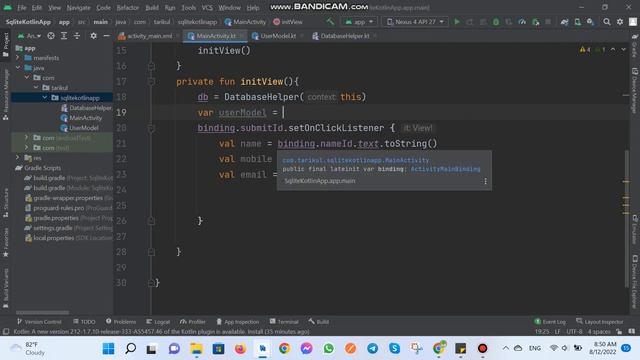
Task: Open the Nexus 4 API 27 device dropdown
Action: [415, 22]
